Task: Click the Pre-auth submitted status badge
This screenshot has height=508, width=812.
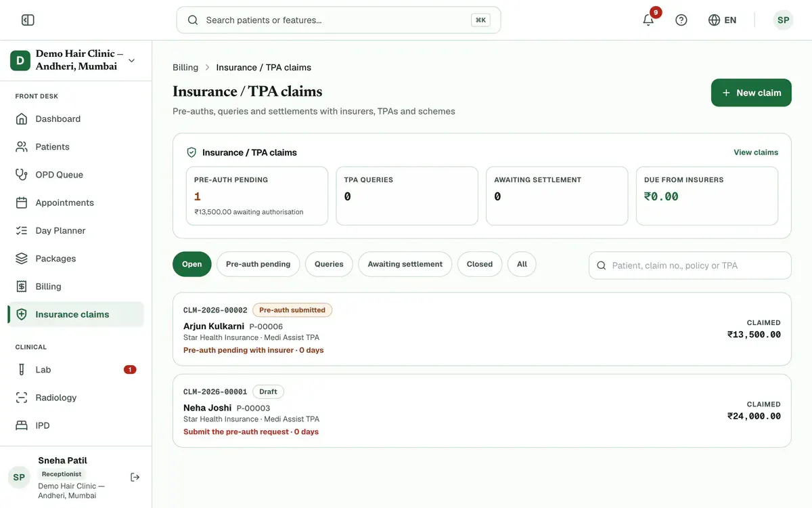Action: 292,310
